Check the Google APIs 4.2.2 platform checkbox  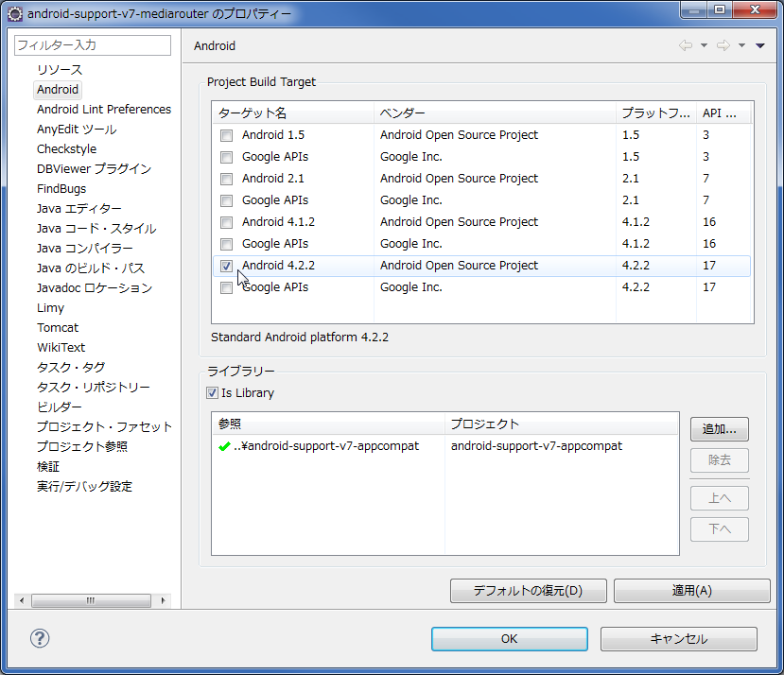[x=227, y=288]
